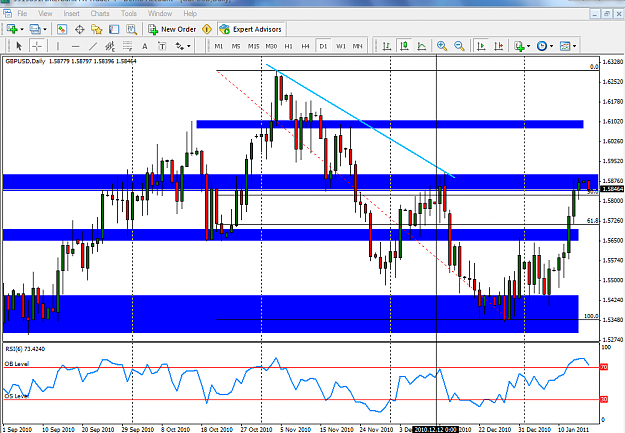
Task: Open the chart Templates icon
Action: (x=565, y=46)
